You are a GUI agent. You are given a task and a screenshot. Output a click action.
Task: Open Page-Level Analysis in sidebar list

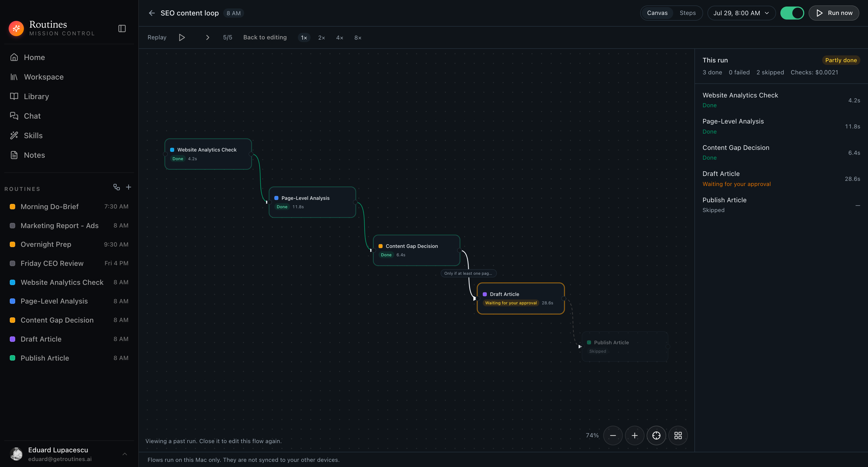[x=69, y=301]
